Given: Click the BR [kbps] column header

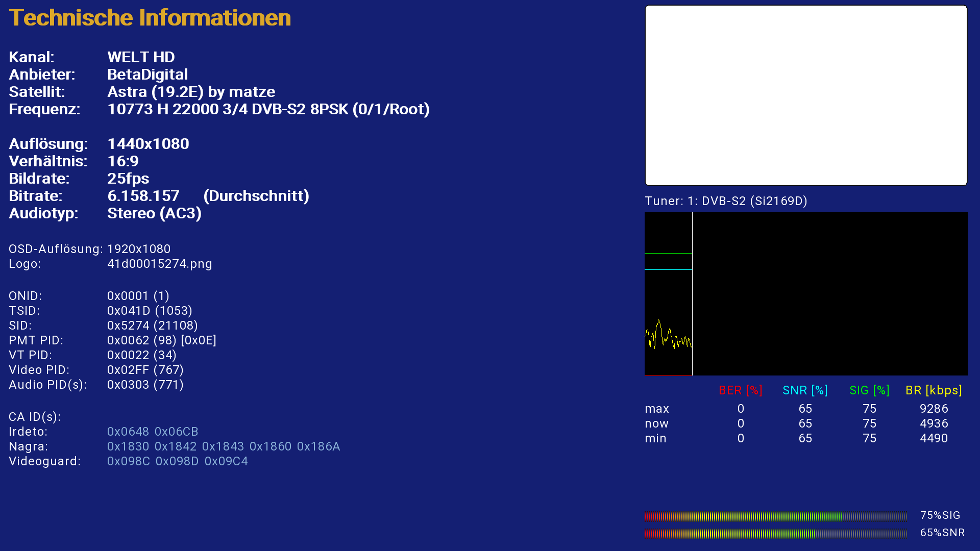Looking at the screenshot, I should tap(934, 390).
